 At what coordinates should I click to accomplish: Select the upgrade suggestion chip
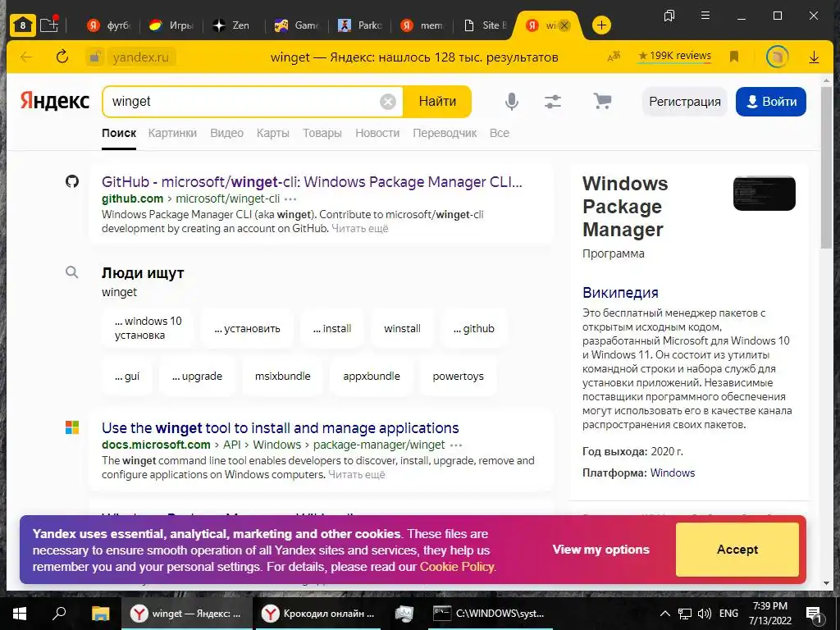click(197, 376)
